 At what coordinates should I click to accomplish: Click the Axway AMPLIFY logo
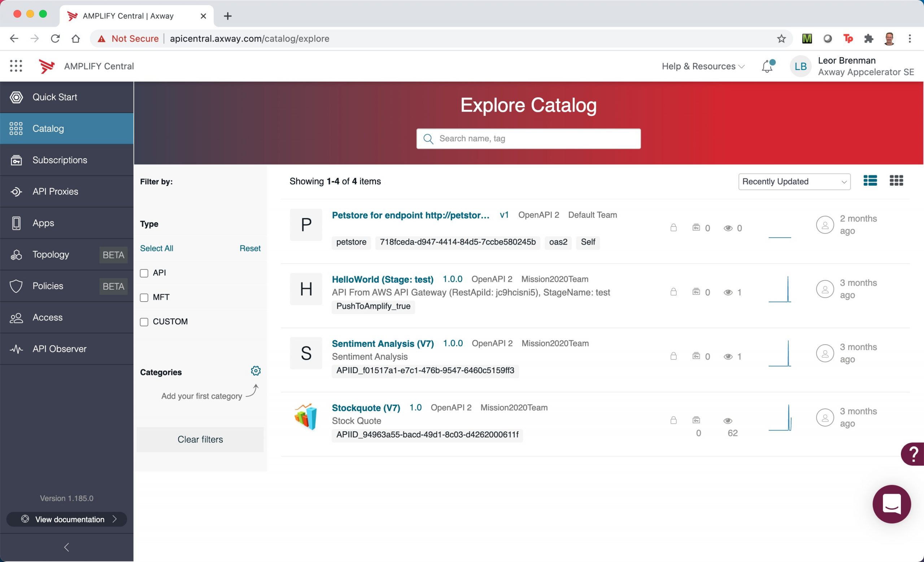[47, 66]
